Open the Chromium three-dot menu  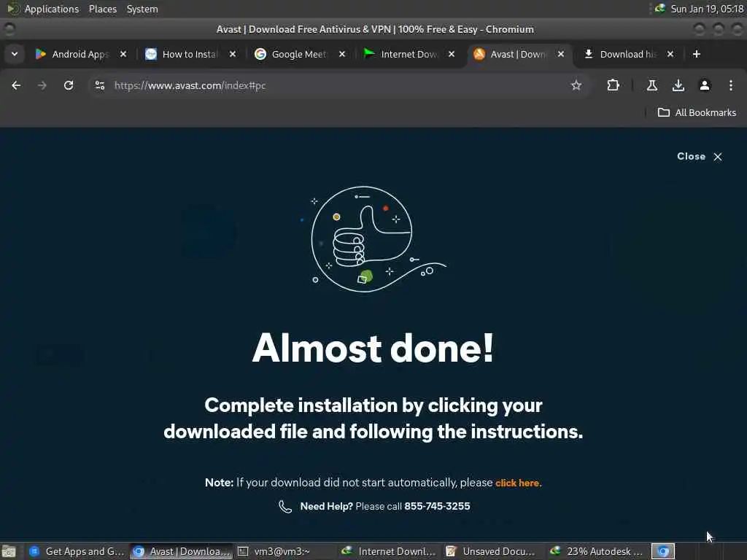tap(731, 85)
